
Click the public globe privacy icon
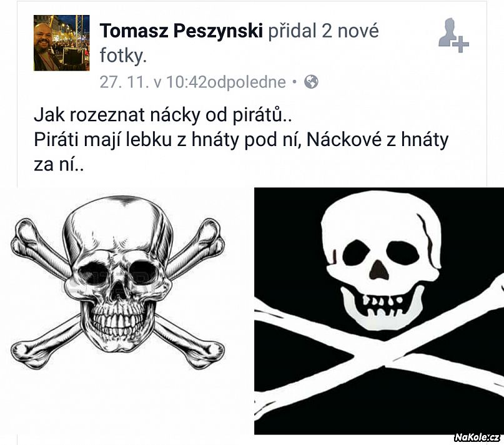coord(311,82)
